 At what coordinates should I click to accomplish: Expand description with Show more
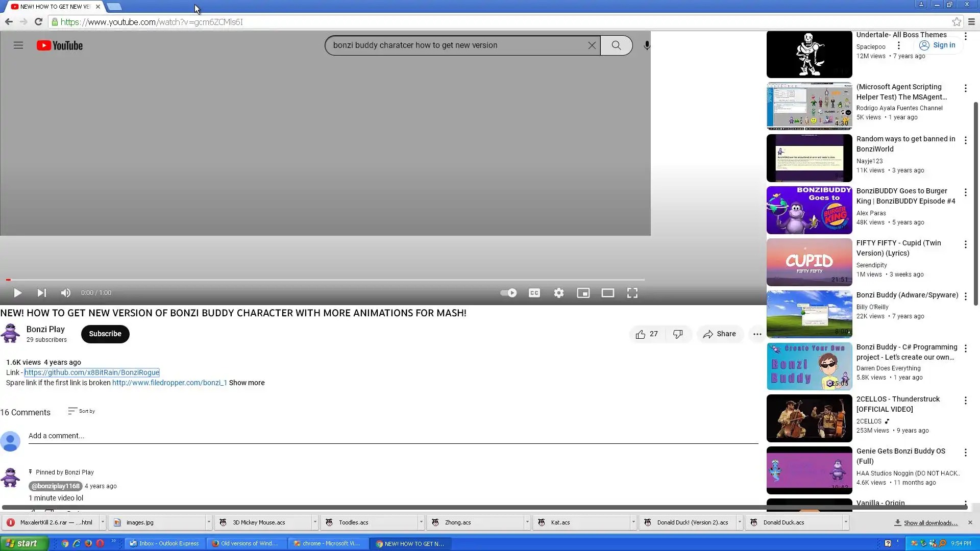point(247,383)
